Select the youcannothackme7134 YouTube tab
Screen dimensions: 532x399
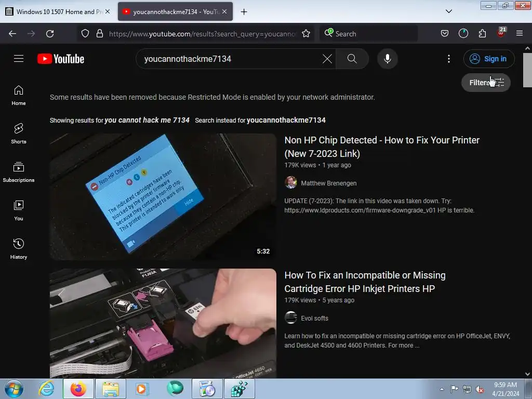[x=176, y=12]
